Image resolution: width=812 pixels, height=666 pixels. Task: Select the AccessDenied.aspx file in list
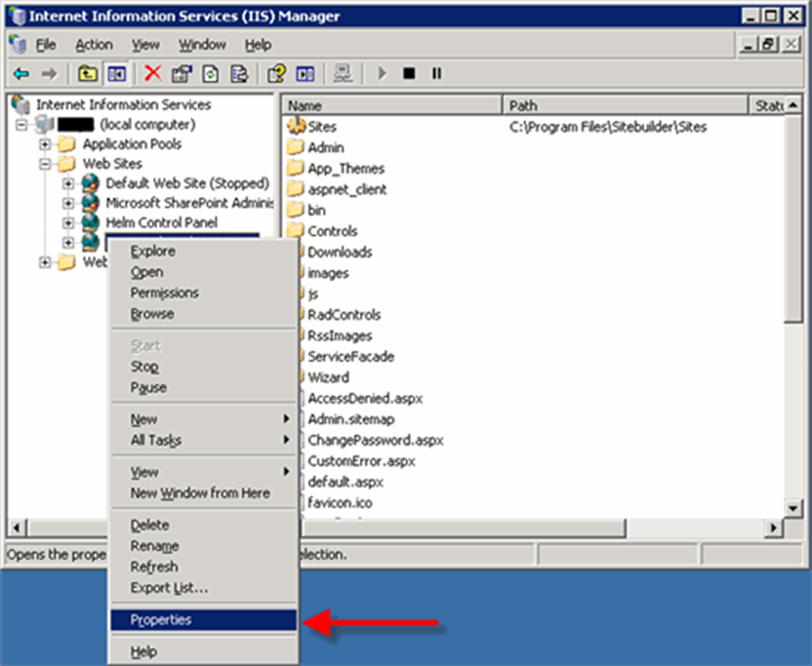[365, 398]
